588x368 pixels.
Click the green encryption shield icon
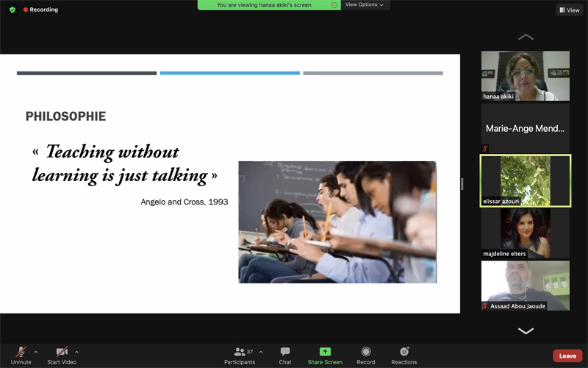(x=12, y=10)
